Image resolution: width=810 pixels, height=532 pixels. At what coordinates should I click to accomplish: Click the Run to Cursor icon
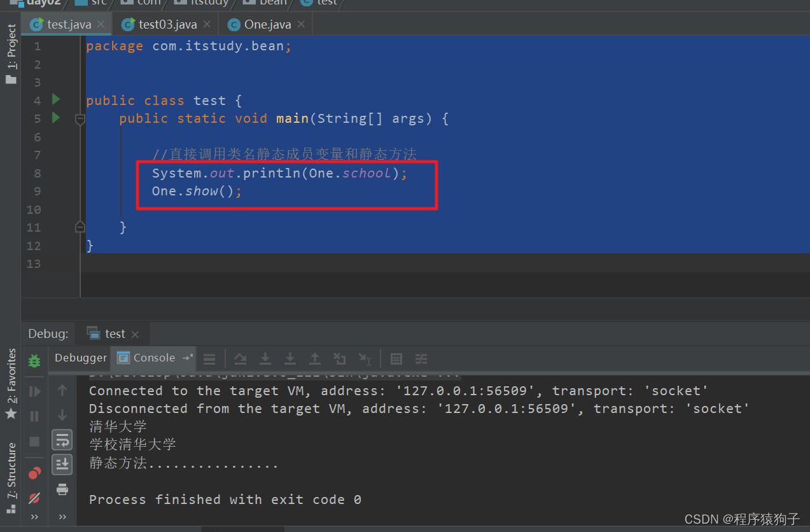pos(365,358)
